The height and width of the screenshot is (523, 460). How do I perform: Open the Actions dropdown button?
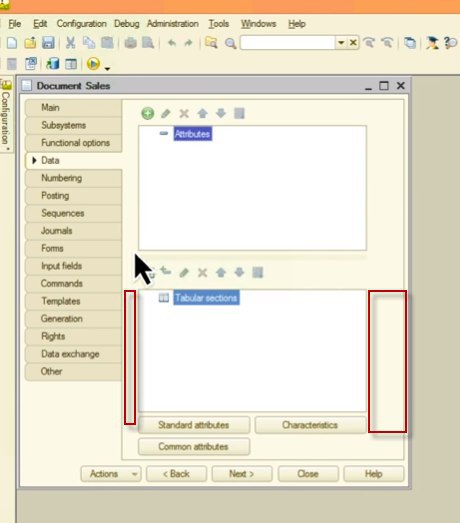111,474
